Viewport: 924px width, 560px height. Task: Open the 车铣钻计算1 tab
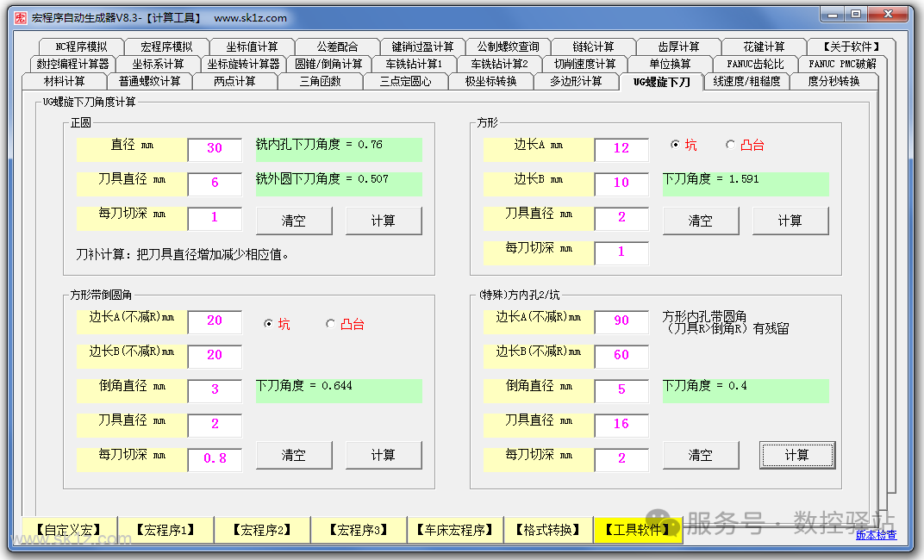pos(415,64)
